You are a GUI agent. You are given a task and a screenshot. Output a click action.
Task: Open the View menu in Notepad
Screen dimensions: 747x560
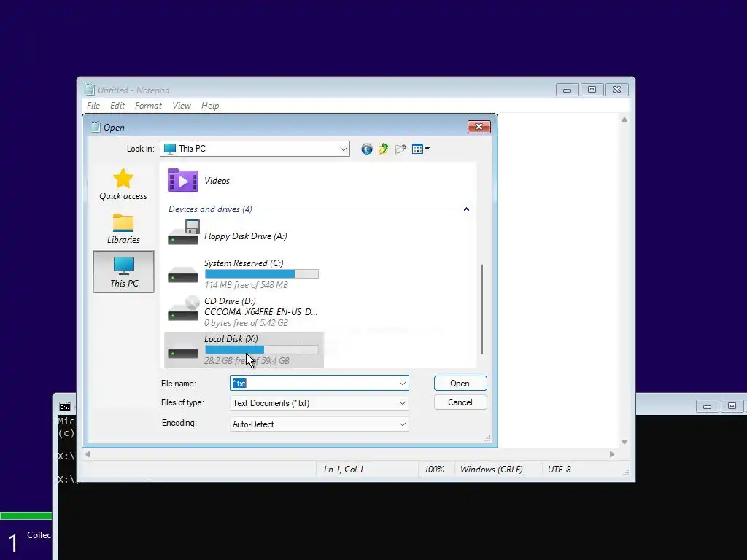coord(182,106)
